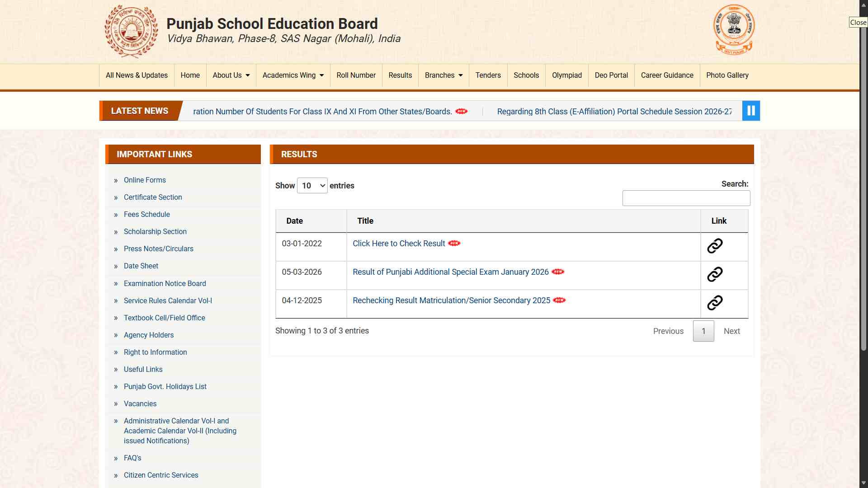Open the Branches dropdown menu

pyautogui.click(x=443, y=75)
